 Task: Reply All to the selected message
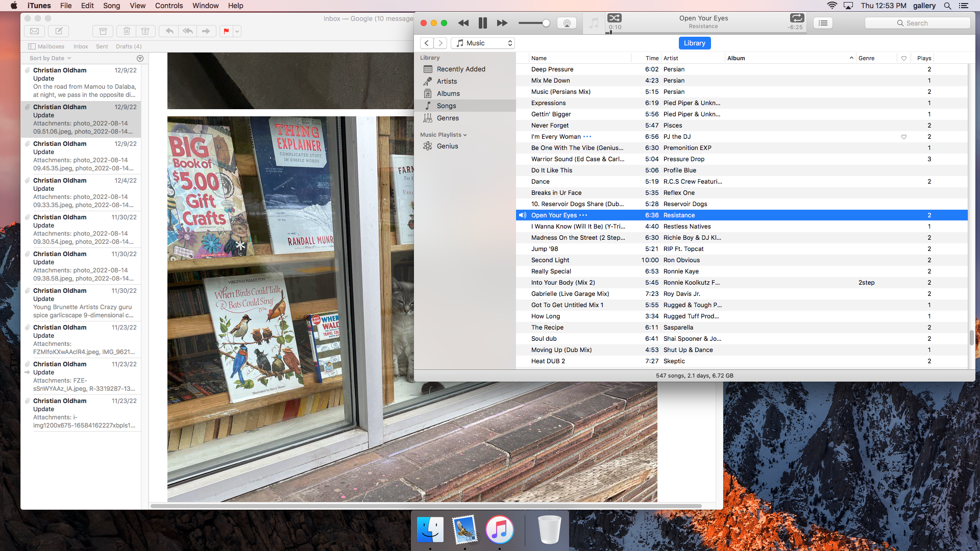click(188, 31)
